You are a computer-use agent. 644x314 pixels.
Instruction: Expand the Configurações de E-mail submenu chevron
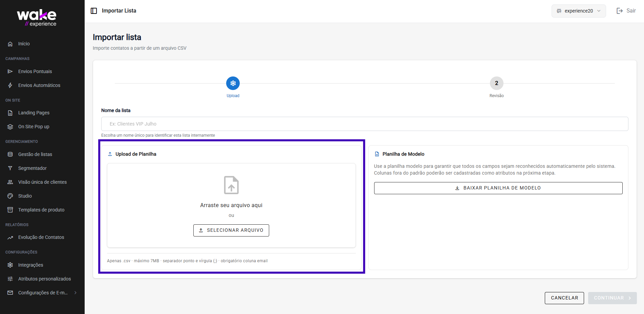pyautogui.click(x=76, y=293)
